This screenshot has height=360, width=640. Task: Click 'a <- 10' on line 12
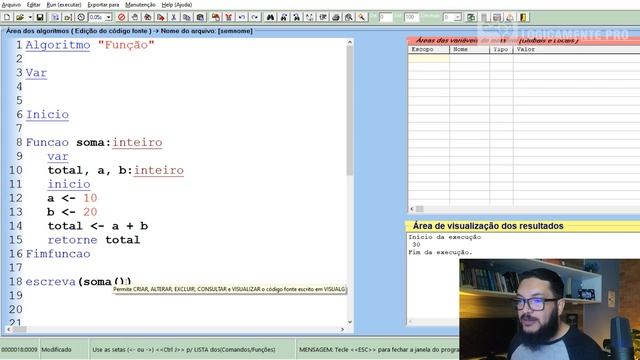72,198
